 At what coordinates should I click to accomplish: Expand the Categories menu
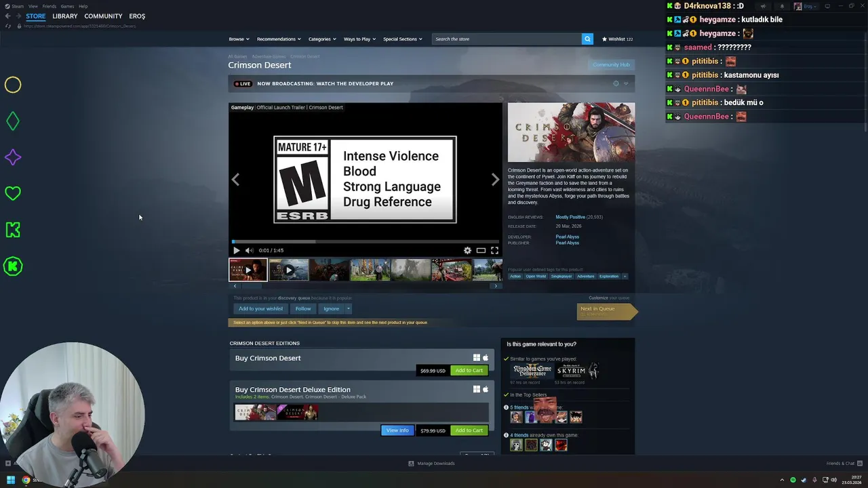tap(322, 39)
